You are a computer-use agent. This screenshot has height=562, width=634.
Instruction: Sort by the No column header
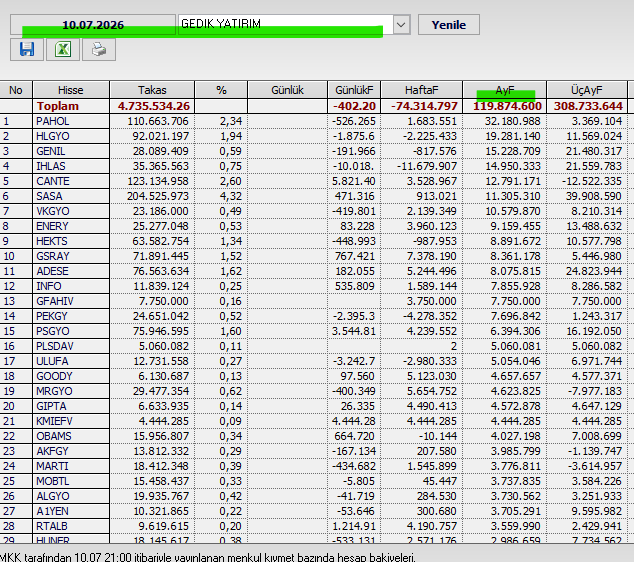tap(16, 90)
